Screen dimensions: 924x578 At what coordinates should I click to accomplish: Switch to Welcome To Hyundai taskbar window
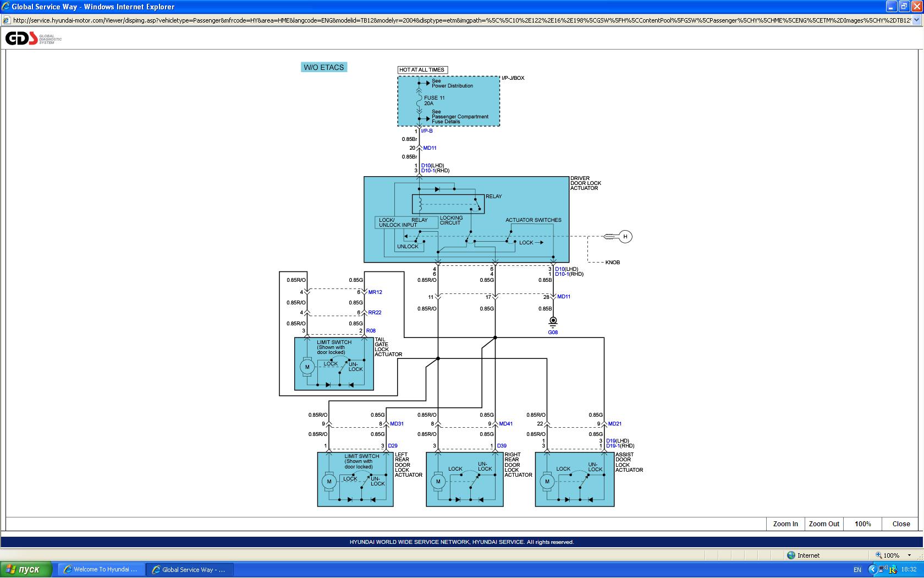[101, 569]
